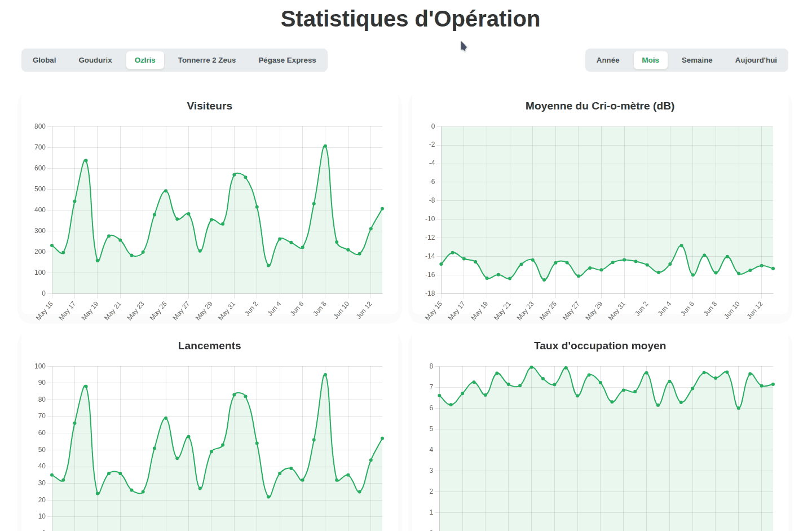Click the Statistiques d'Opération page heading

tap(410, 19)
